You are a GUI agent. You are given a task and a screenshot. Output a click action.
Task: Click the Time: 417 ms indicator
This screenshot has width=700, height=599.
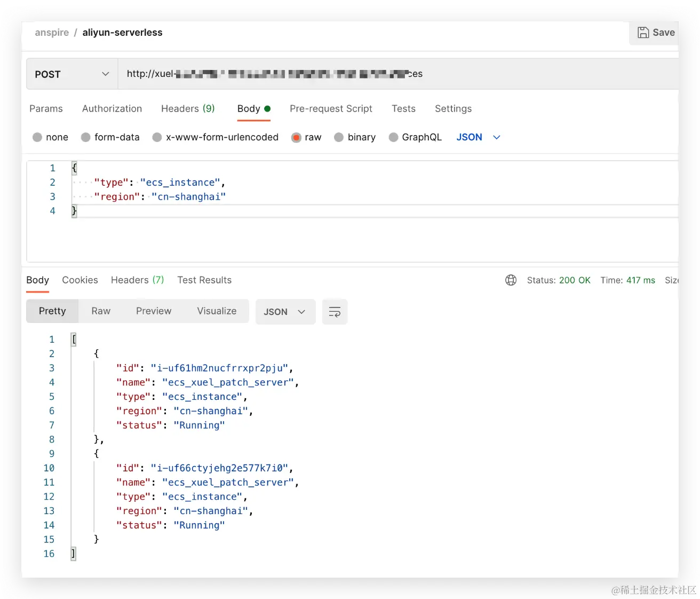[627, 280]
